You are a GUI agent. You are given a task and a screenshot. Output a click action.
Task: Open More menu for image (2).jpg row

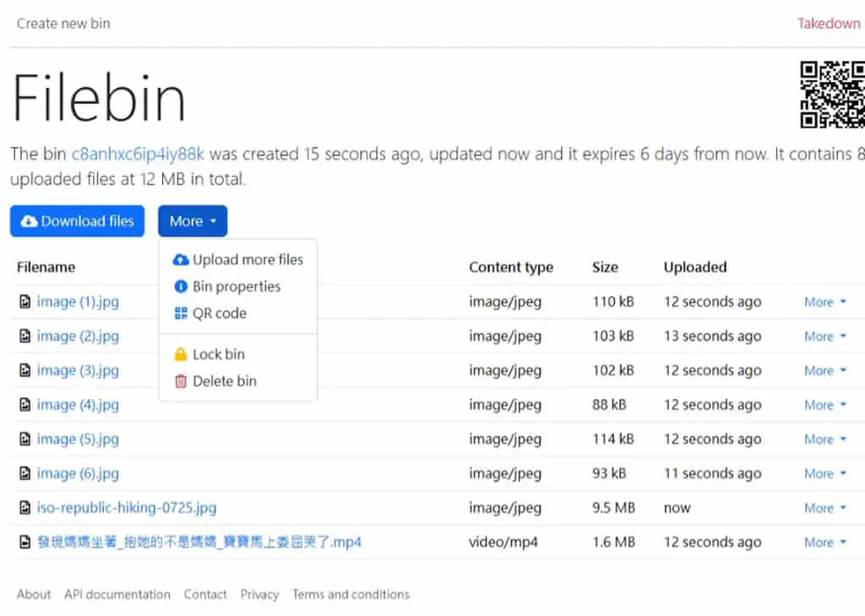point(824,336)
